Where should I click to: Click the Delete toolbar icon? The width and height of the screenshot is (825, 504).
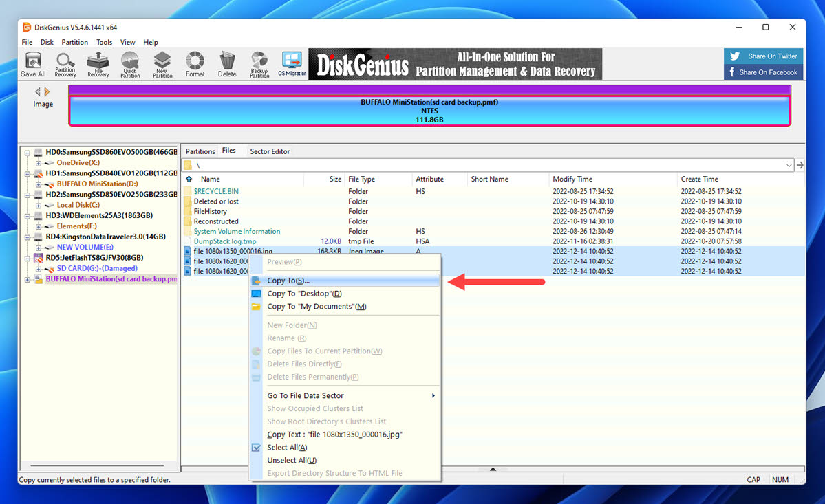[227, 65]
